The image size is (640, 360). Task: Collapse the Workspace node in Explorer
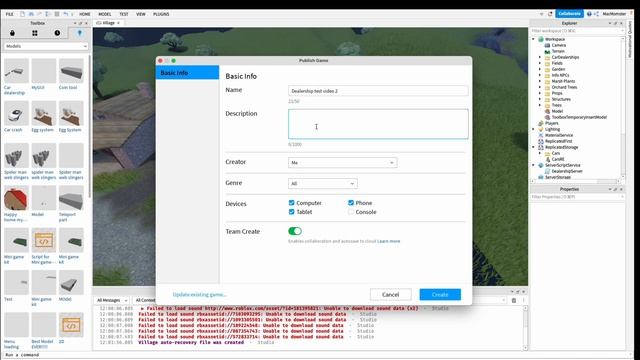click(x=533, y=39)
